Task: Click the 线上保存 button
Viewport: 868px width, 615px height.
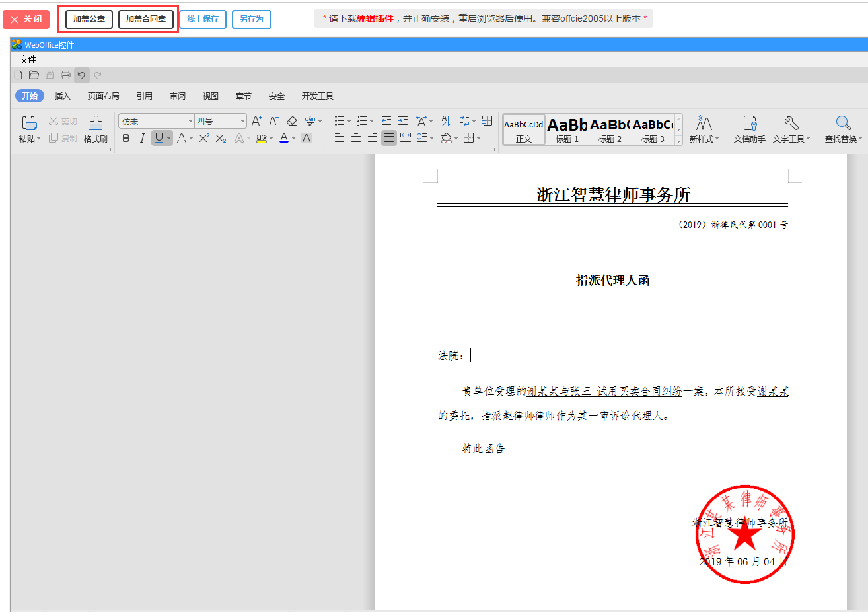Action: (203, 19)
